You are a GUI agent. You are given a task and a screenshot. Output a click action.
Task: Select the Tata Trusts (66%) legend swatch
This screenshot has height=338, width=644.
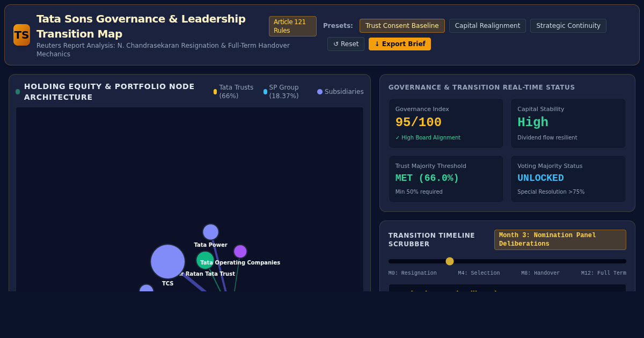point(215,92)
